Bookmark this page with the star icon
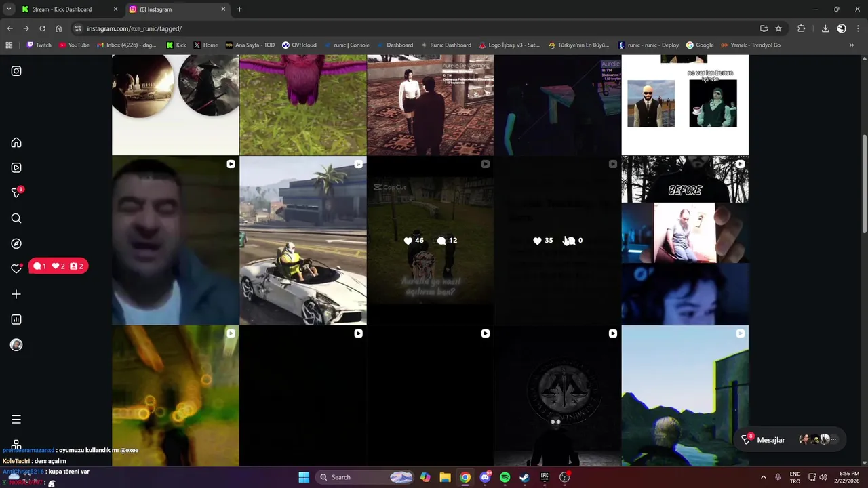The width and height of the screenshot is (868, 488). click(x=778, y=28)
